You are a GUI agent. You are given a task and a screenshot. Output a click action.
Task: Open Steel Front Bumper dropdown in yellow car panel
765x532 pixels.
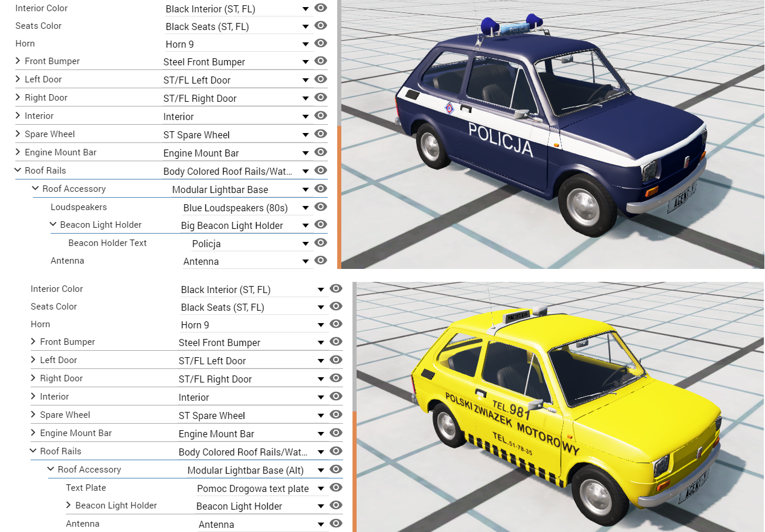click(252, 343)
